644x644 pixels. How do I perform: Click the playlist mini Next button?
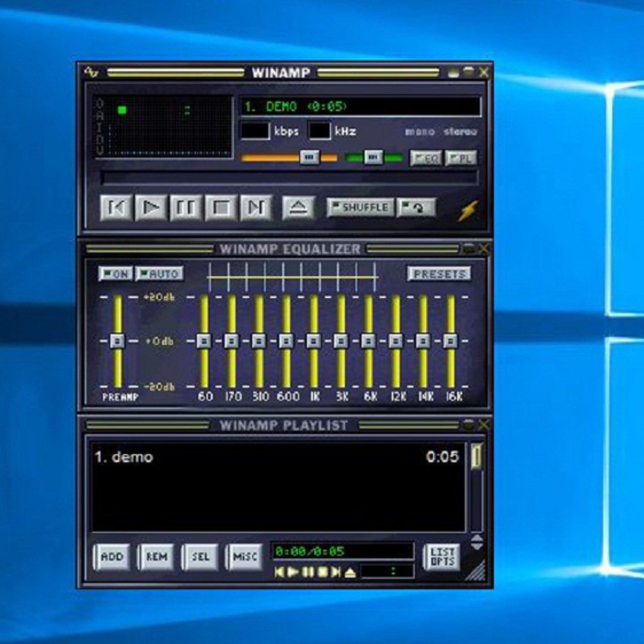[x=336, y=573]
